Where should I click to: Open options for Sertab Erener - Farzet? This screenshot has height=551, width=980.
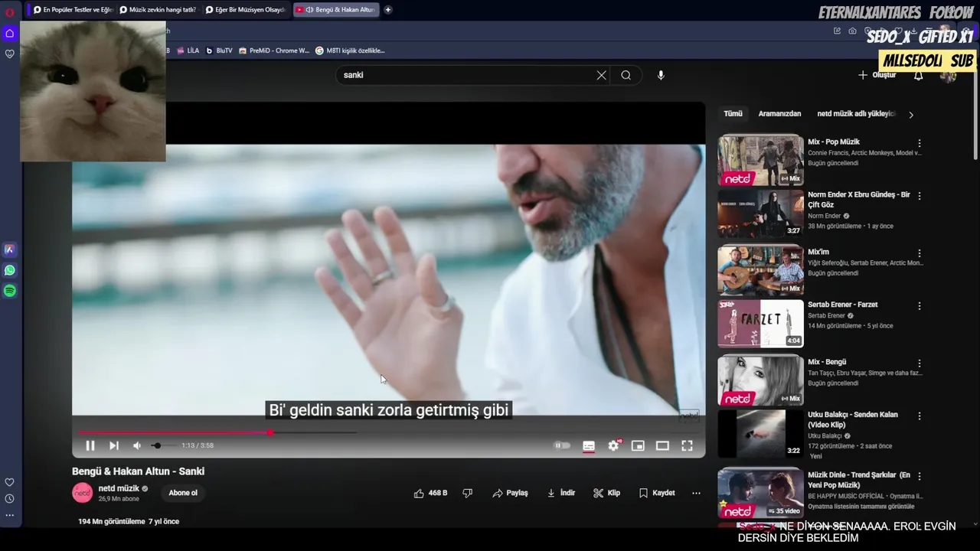(x=920, y=306)
